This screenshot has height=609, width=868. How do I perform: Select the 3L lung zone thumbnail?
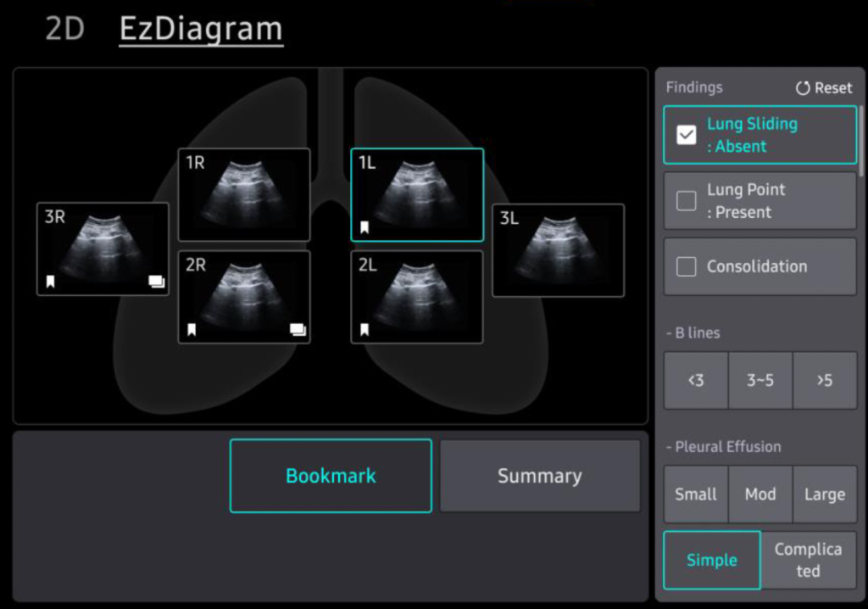(559, 250)
